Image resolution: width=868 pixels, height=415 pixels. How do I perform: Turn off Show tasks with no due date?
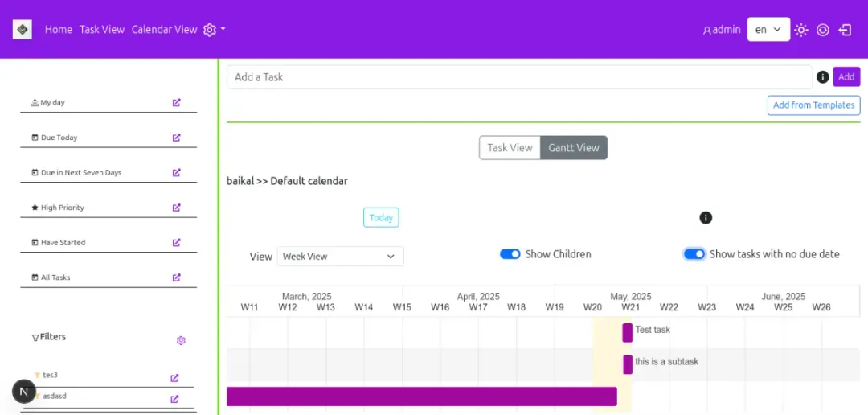(694, 254)
